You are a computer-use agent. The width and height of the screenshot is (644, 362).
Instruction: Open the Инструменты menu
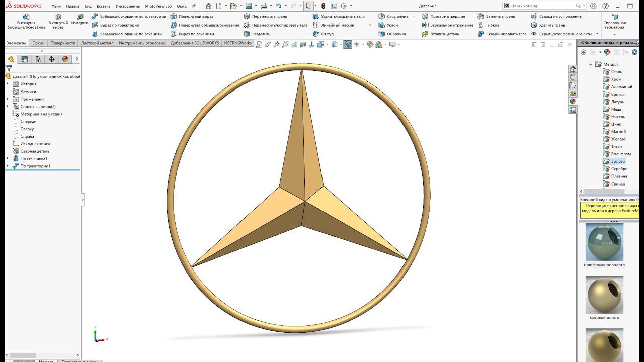point(128,6)
